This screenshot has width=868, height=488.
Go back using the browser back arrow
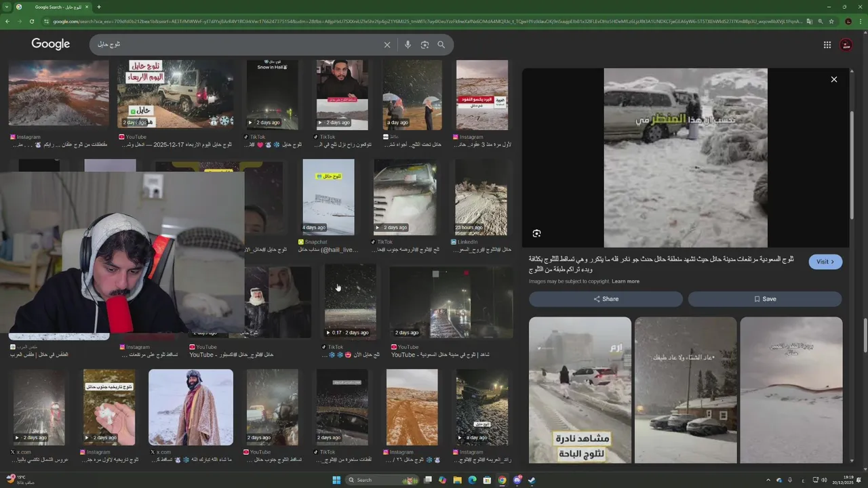coord(7,21)
